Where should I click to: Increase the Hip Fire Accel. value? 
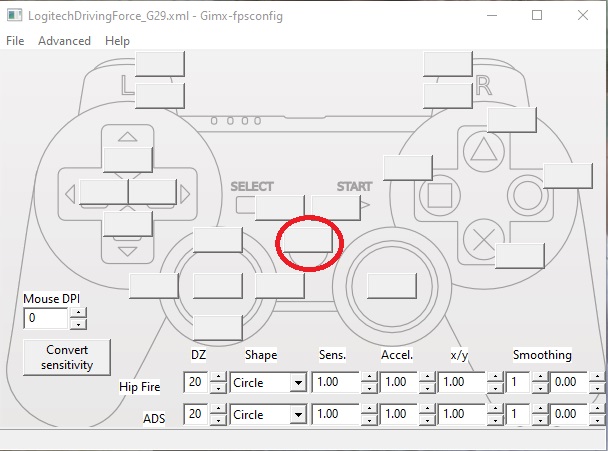pos(427,377)
